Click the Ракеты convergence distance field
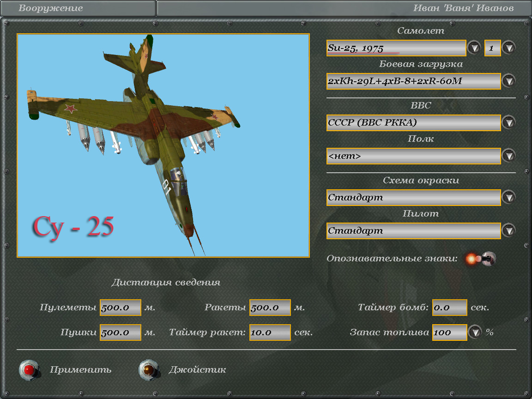532x399 pixels. 270,308
